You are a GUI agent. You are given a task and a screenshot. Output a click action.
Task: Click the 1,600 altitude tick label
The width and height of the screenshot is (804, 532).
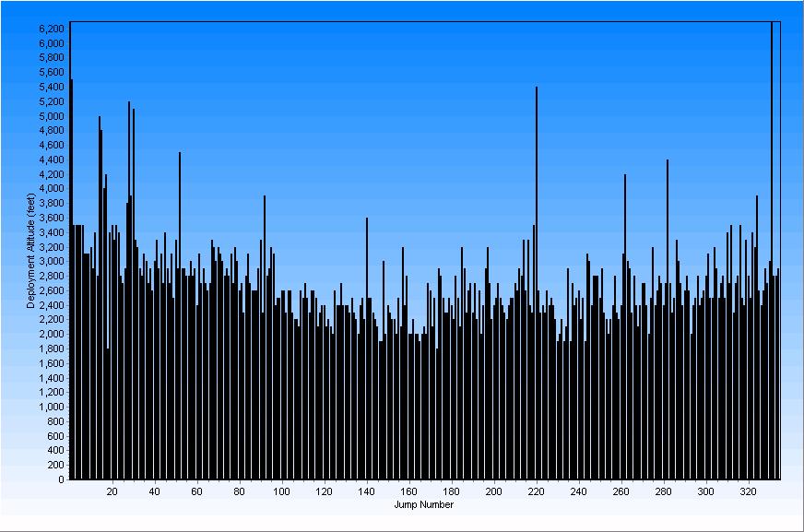(x=52, y=363)
